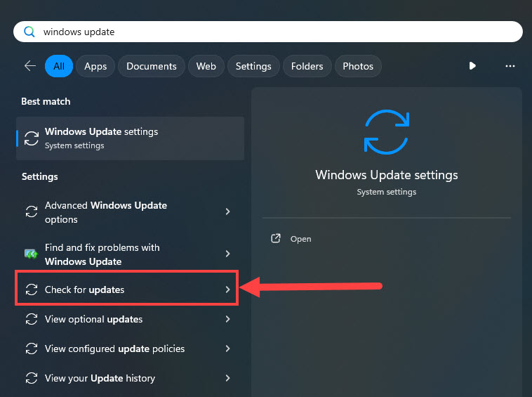
Task: Open the Windows Update settings best match result
Action: coord(130,138)
